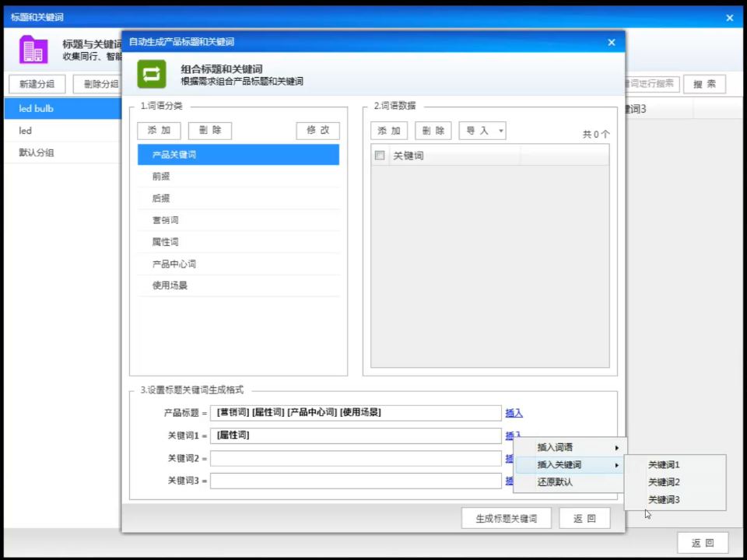Screen dimensions: 747x560
Task: Select the 后缀 category row
Action: (x=238, y=198)
